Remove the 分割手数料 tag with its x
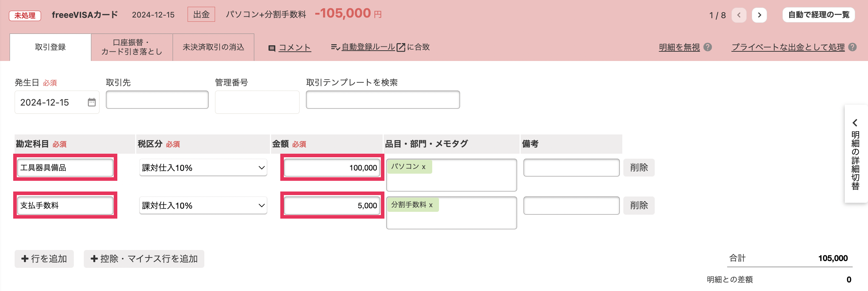Image resolution: width=868 pixels, height=291 pixels. click(x=431, y=205)
